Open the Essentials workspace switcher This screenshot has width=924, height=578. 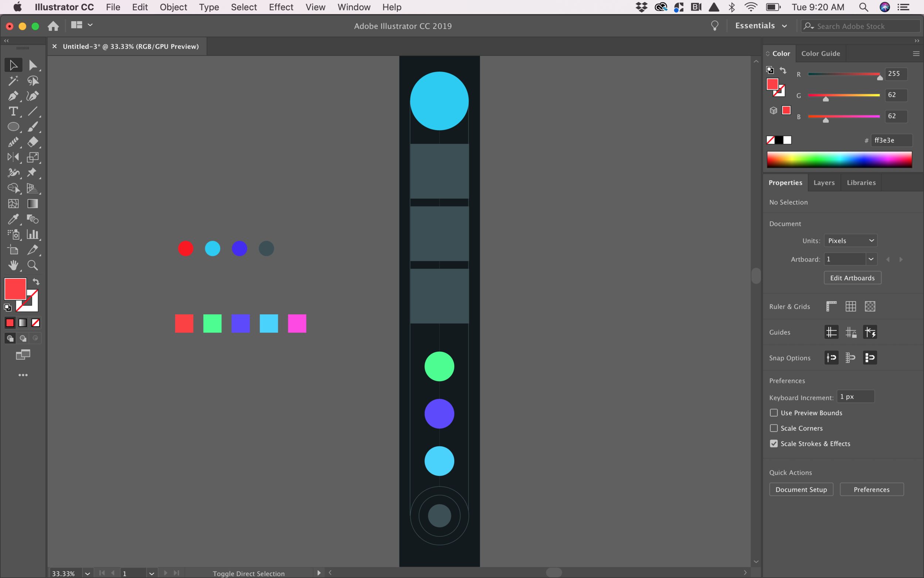(x=761, y=25)
